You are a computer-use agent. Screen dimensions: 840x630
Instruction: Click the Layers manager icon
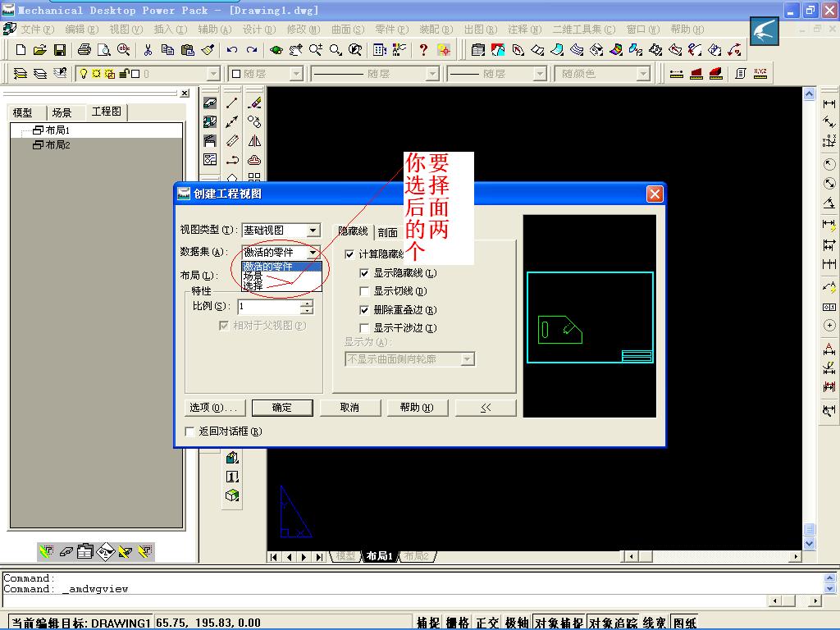20,73
